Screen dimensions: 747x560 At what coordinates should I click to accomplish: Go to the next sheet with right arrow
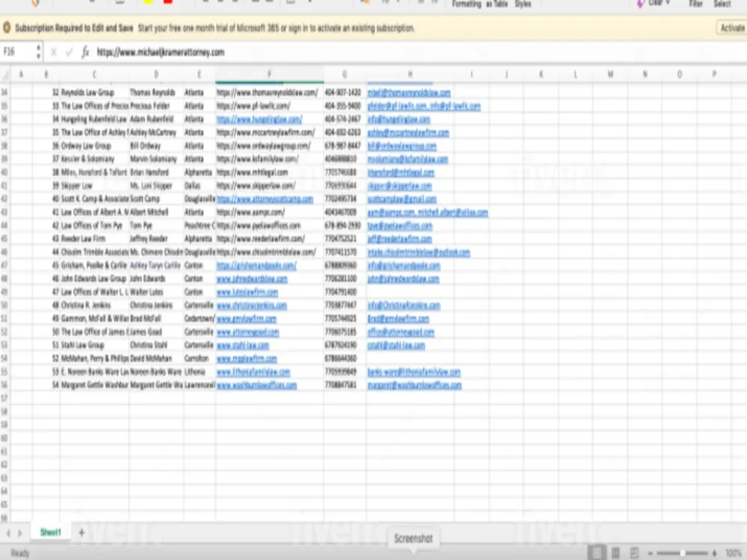pos(19,533)
